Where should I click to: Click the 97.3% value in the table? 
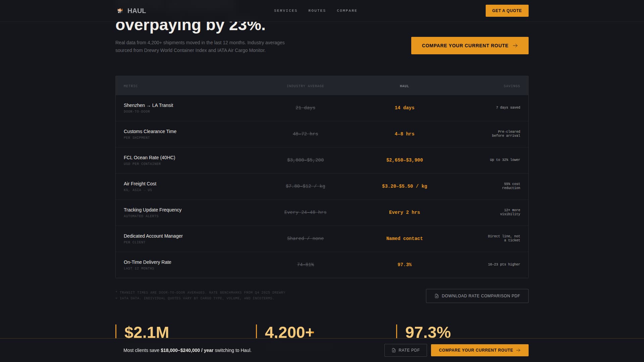point(404,264)
